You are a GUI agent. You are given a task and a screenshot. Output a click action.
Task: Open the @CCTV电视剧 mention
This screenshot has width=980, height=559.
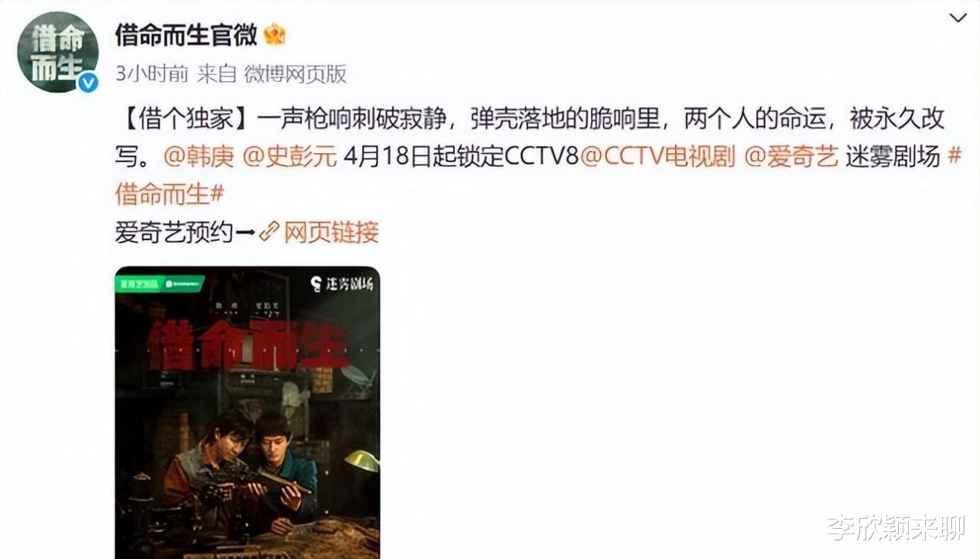[657, 156]
